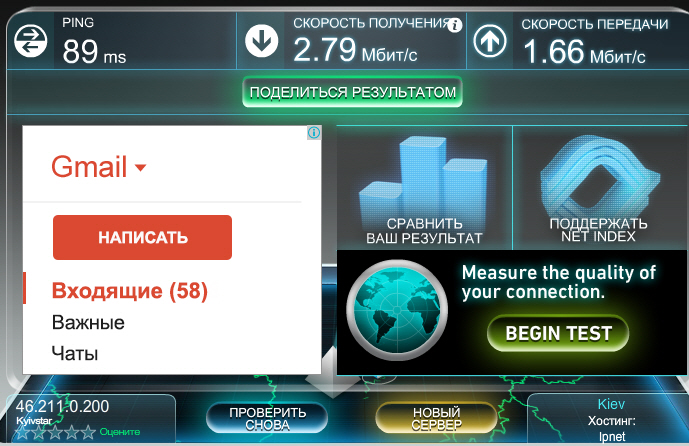Rate Kyivstar with five stars

click(x=88, y=432)
